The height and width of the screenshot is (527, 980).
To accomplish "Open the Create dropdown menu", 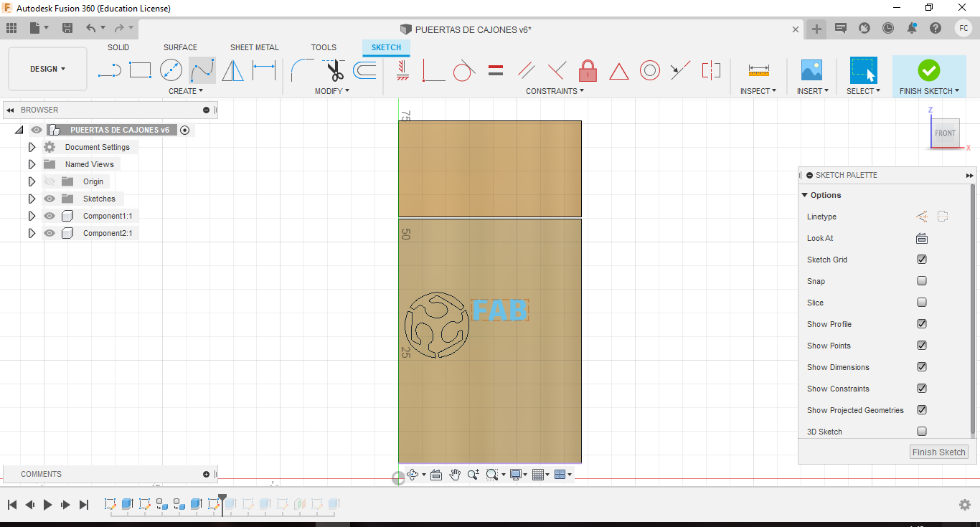I will point(186,91).
